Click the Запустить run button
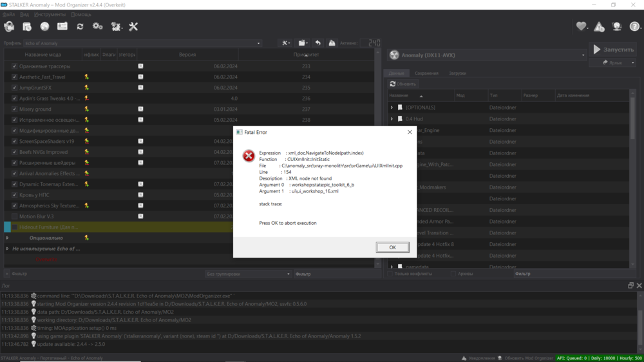This screenshot has height=362, width=644. pos(614,50)
